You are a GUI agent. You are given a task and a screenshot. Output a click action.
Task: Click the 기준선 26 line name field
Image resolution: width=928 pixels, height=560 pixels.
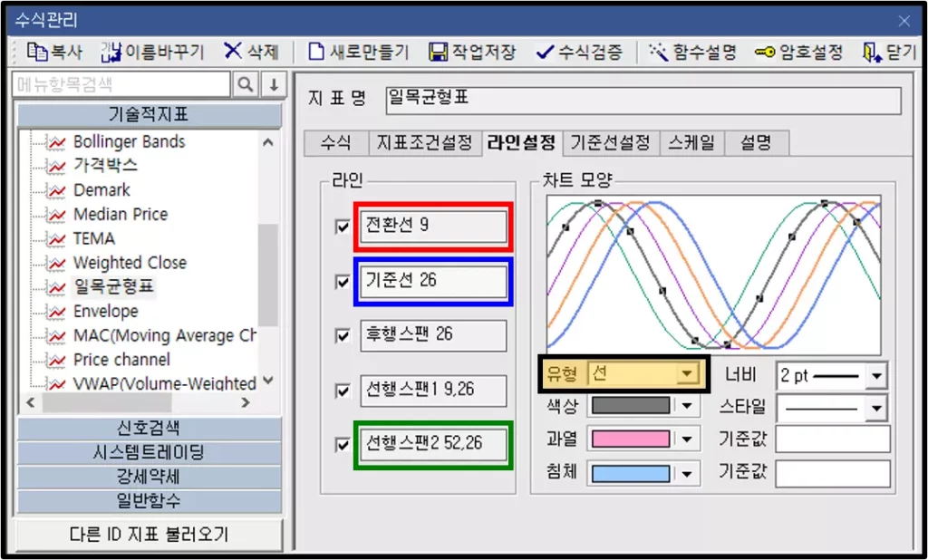point(433,282)
